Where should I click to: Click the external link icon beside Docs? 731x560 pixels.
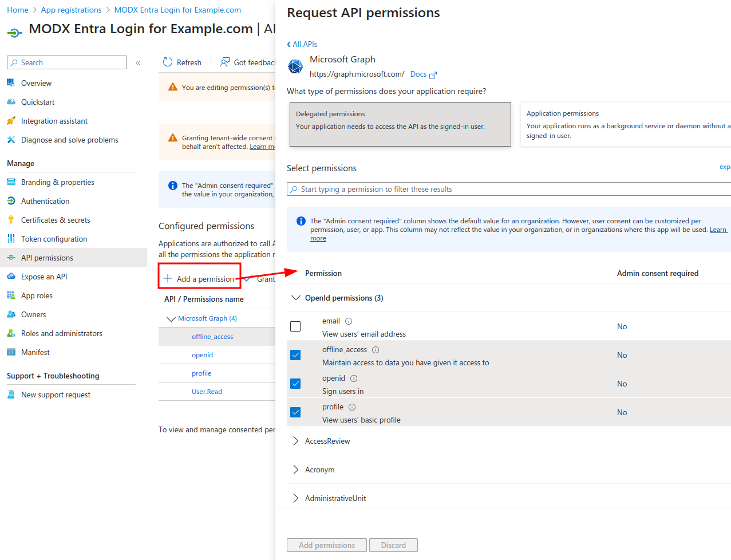pyautogui.click(x=433, y=75)
